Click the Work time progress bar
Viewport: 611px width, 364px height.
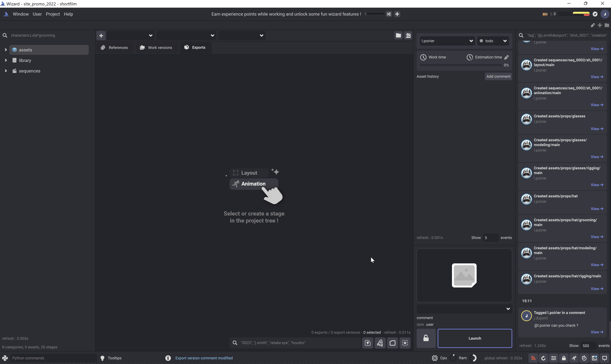[460, 65]
